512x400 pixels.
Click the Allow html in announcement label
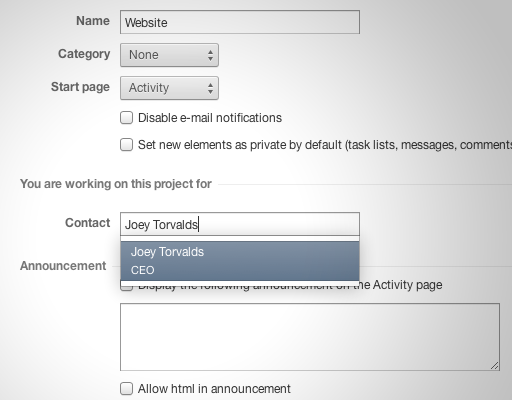pos(214,389)
